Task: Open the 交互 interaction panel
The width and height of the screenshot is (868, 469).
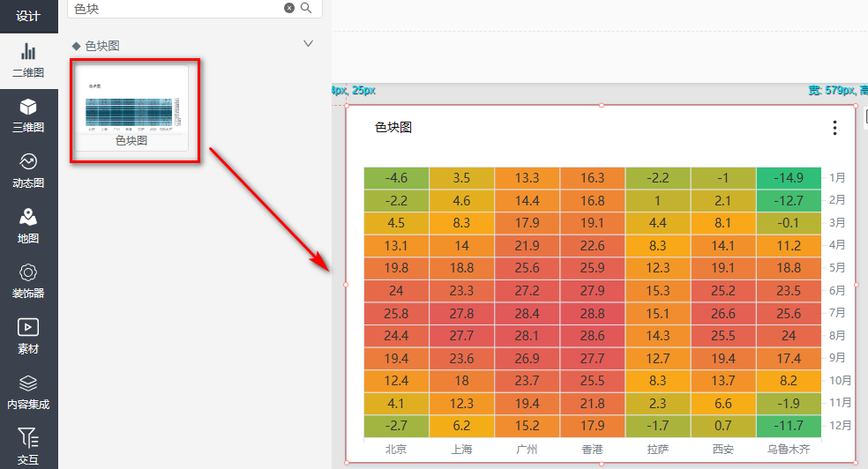Action: 28,446
